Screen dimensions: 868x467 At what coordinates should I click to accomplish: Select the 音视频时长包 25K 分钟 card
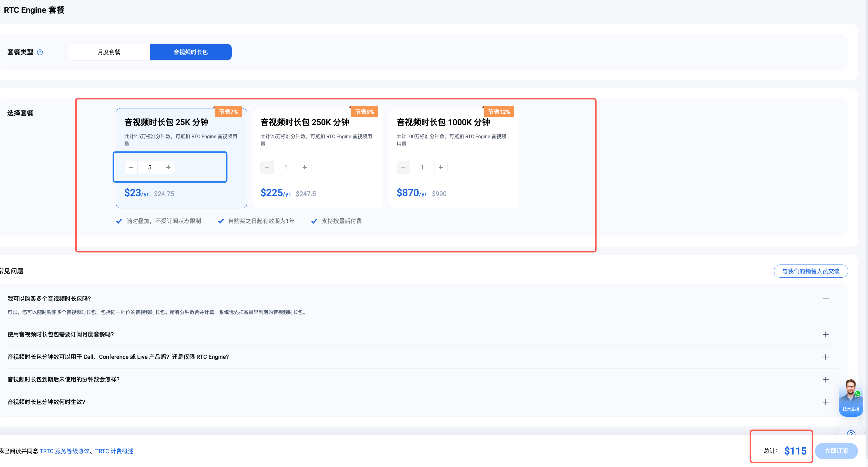tap(181, 158)
